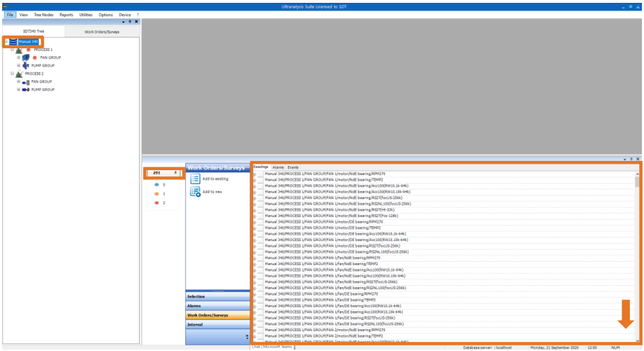Open the Reports menu

click(x=66, y=14)
